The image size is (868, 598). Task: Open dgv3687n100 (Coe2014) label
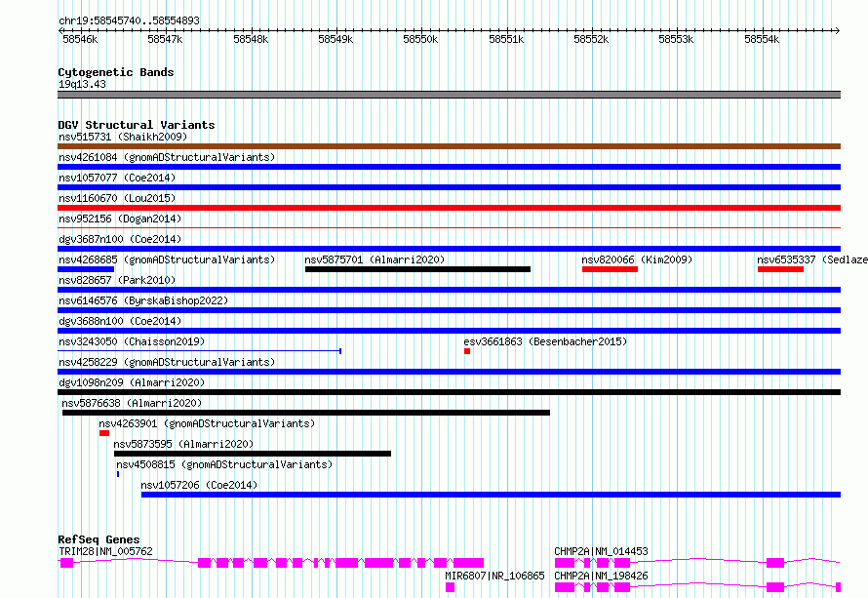coord(120,239)
